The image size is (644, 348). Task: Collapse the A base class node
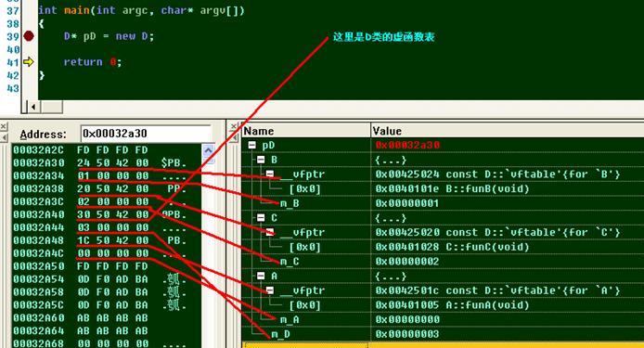[x=261, y=276]
